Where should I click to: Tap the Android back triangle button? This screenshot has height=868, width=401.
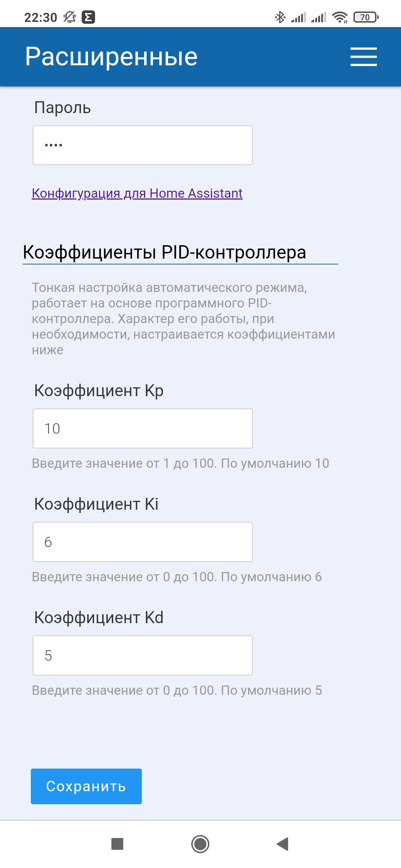283,844
